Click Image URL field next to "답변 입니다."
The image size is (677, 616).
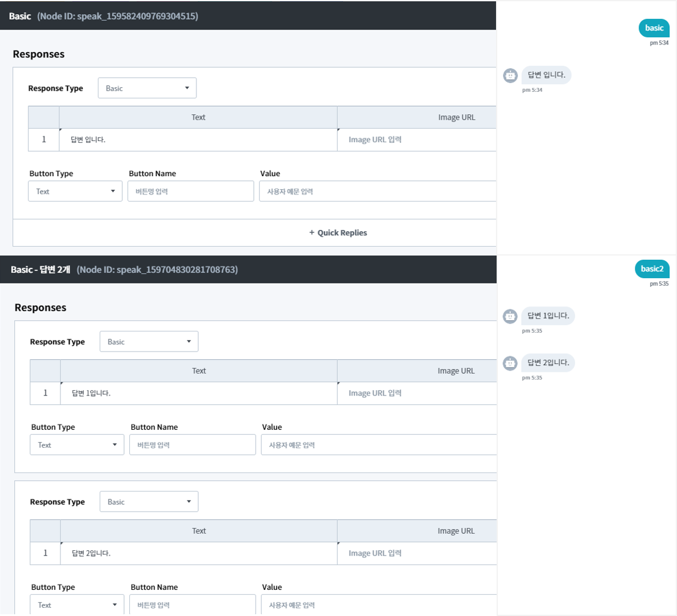click(x=416, y=140)
